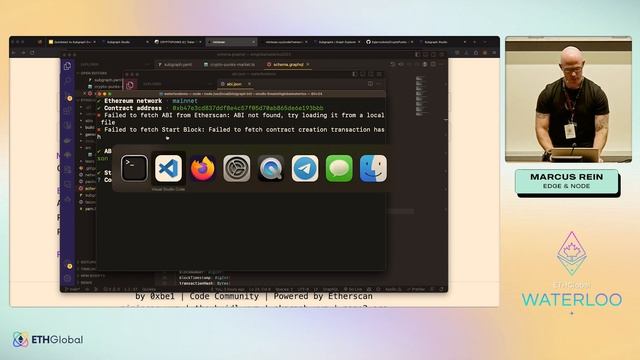Image resolution: width=640 pixels, height=360 pixels.
Task: Select Firefox in the app switcher
Action: pos(203,168)
